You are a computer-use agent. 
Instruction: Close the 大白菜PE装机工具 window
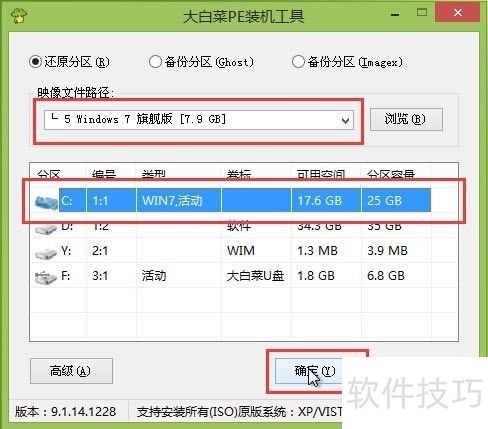tap(458, 13)
